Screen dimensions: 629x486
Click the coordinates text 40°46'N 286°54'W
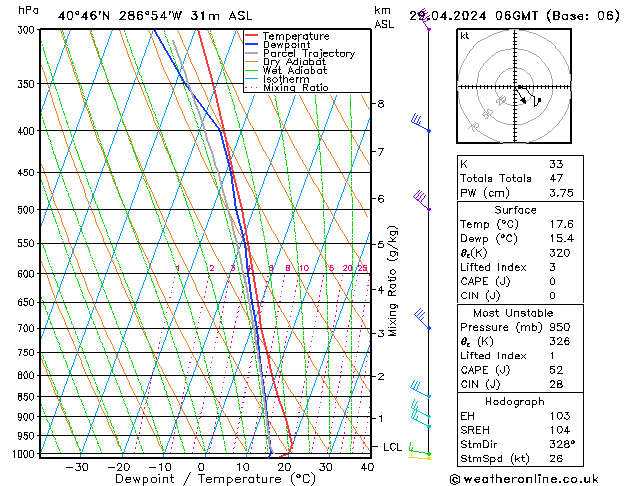coord(120,16)
